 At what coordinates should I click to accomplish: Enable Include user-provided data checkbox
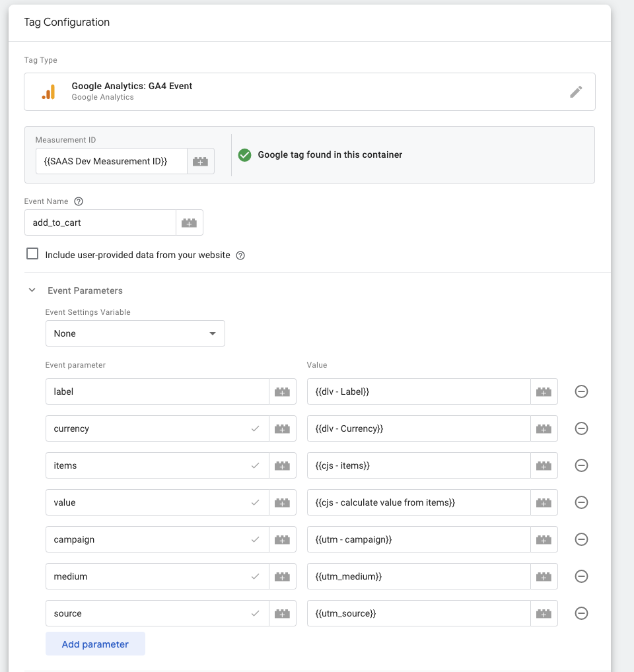pos(32,253)
